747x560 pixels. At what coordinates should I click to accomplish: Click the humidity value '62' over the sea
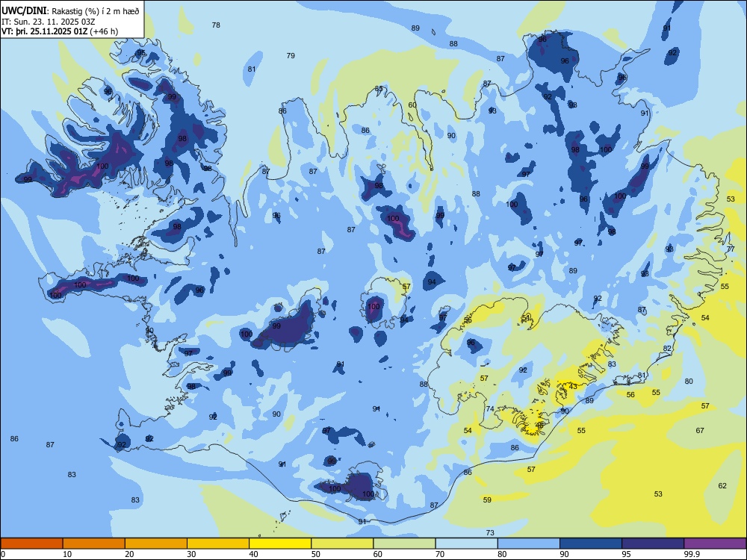point(722,486)
